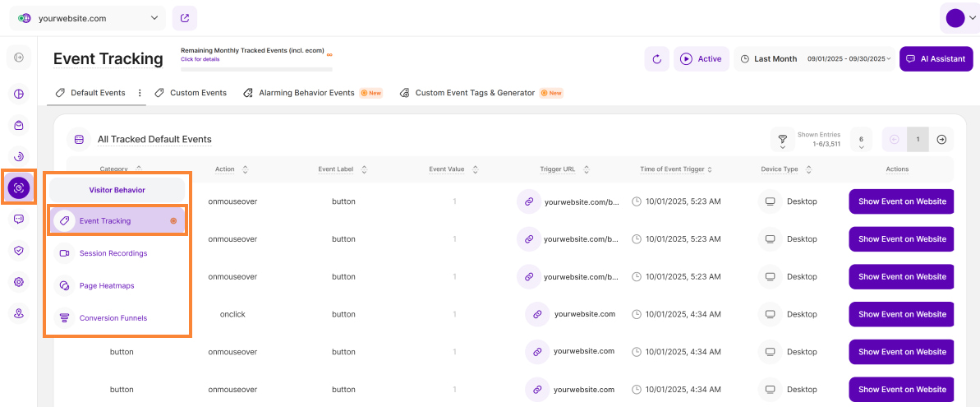Open website in new tab icon
The height and width of the screenshot is (407, 980).
coord(185,18)
